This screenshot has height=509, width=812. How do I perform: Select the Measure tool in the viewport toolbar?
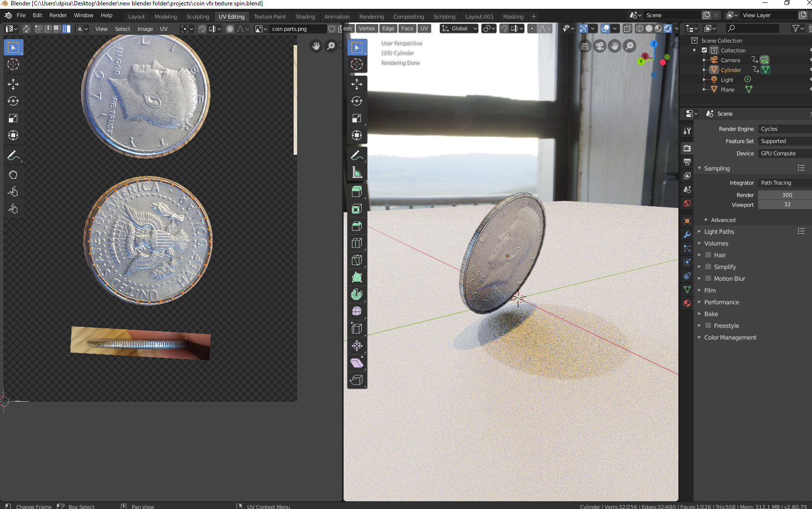pos(357,172)
